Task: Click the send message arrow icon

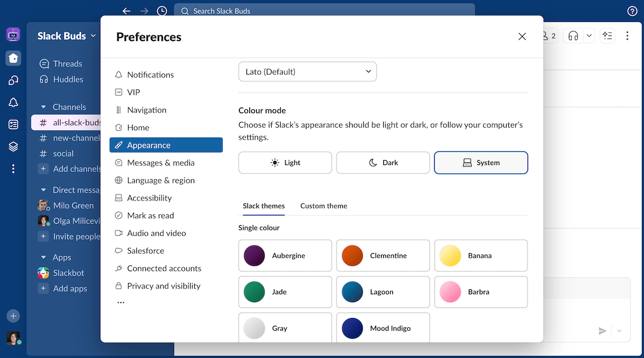Action: click(x=602, y=331)
